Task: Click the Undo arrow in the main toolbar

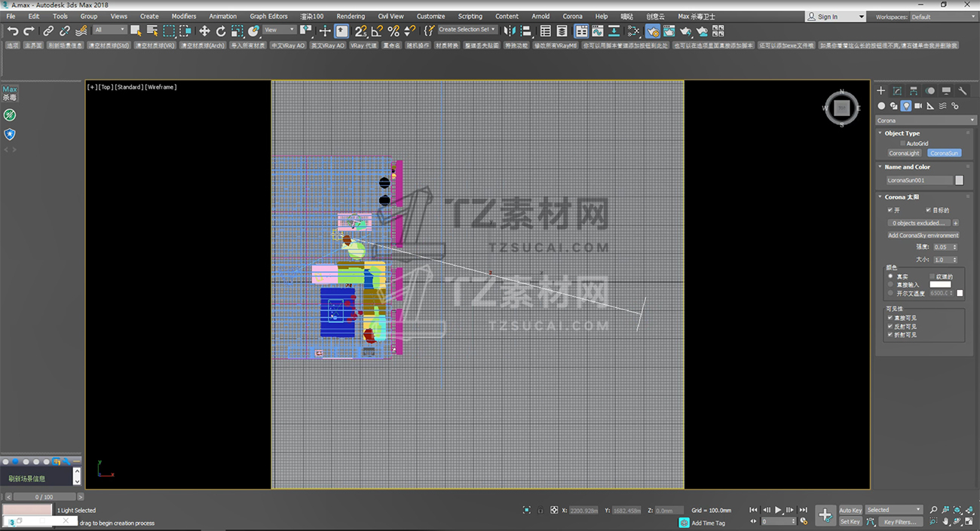Action: 13,31
